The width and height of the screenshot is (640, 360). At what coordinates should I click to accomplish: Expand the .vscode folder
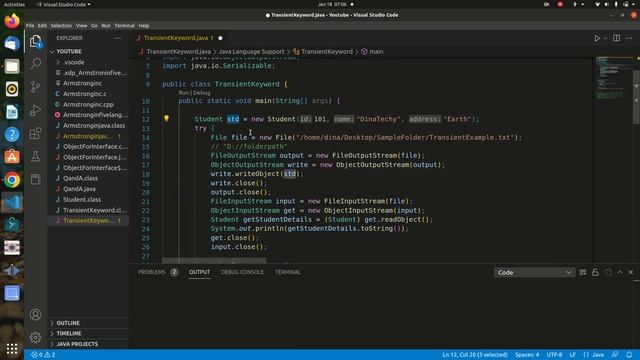pos(73,62)
